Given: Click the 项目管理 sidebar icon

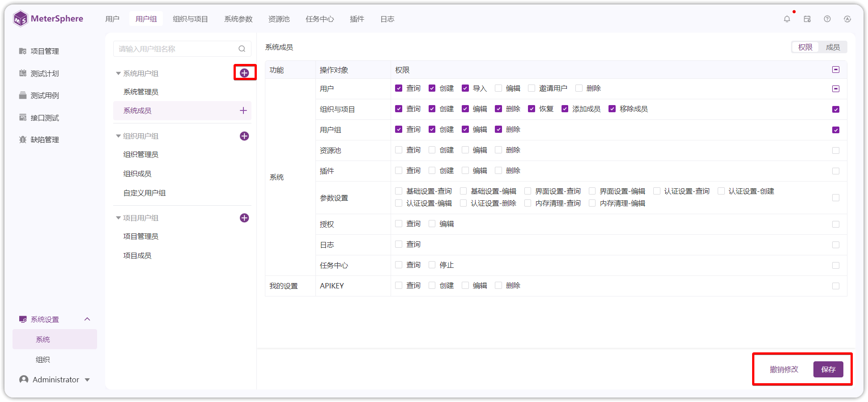Looking at the screenshot, I should pos(23,51).
